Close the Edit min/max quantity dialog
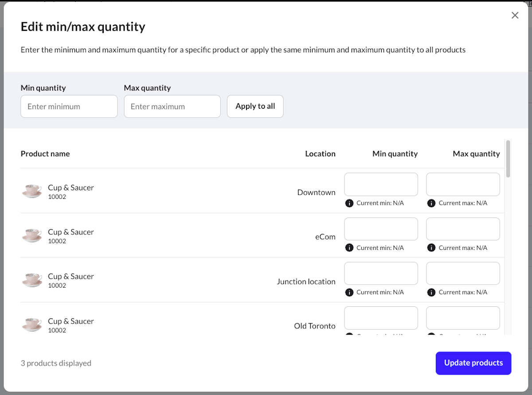The width and height of the screenshot is (532, 395). pyautogui.click(x=515, y=16)
